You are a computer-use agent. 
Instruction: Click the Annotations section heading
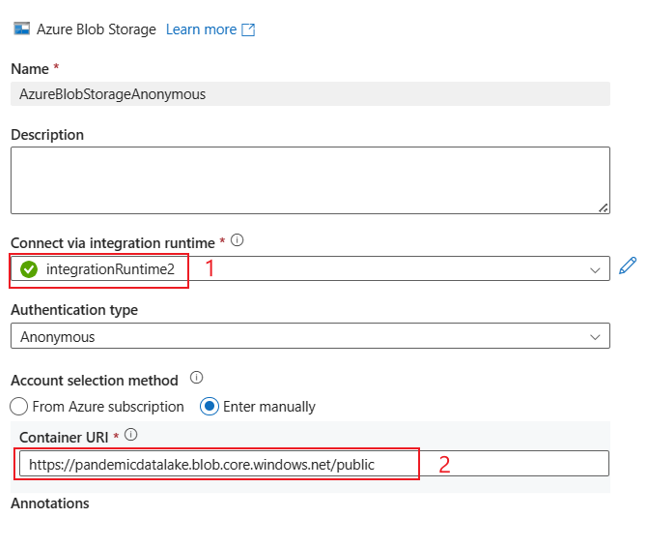click(50, 503)
